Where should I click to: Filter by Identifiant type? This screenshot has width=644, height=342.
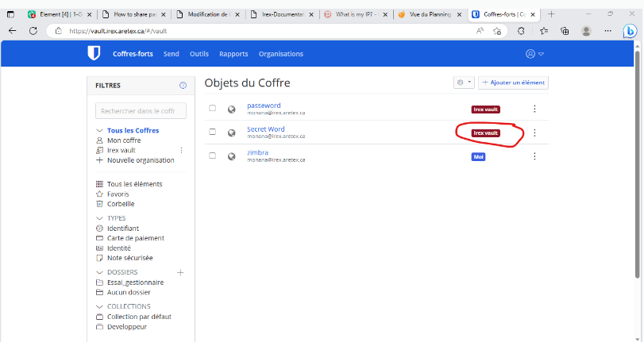[x=123, y=229]
